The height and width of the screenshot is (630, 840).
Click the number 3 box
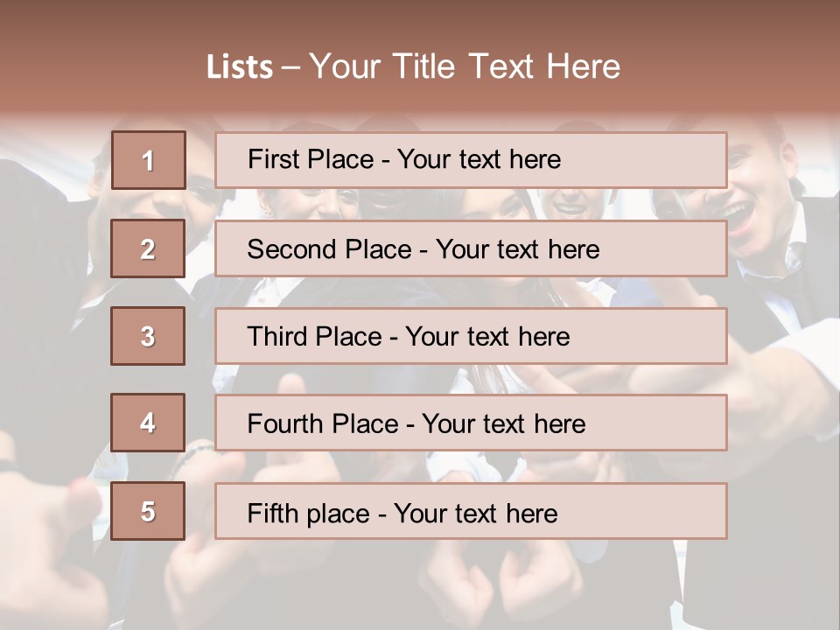(148, 336)
